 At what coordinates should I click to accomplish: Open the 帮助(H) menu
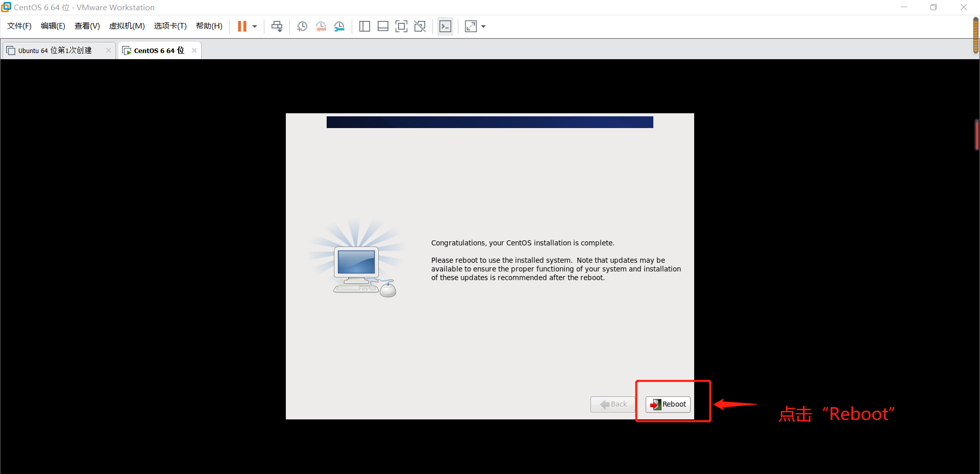(209, 26)
